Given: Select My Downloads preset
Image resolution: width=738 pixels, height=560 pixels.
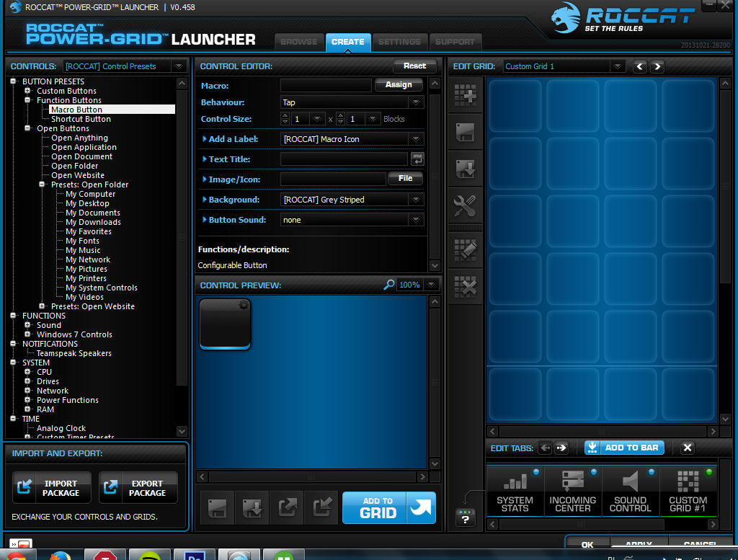Looking at the screenshot, I should click(93, 222).
